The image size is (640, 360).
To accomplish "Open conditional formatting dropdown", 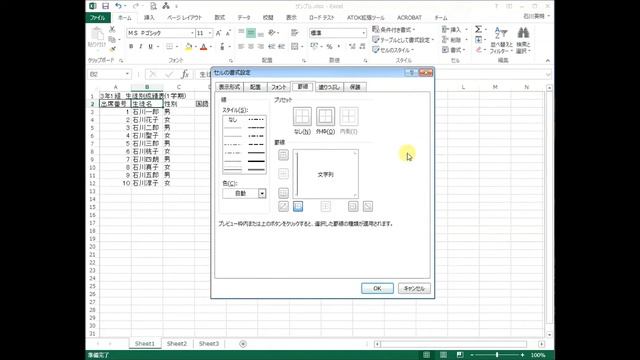I will pos(393,29).
